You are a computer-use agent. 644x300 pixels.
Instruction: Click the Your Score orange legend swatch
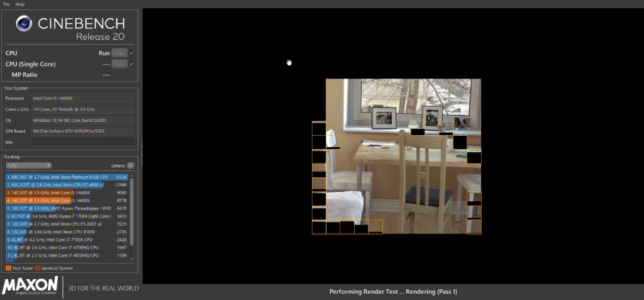9,269
